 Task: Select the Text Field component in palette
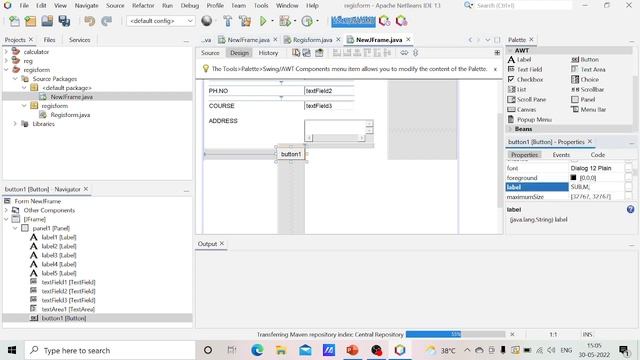click(x=524, y=69)
